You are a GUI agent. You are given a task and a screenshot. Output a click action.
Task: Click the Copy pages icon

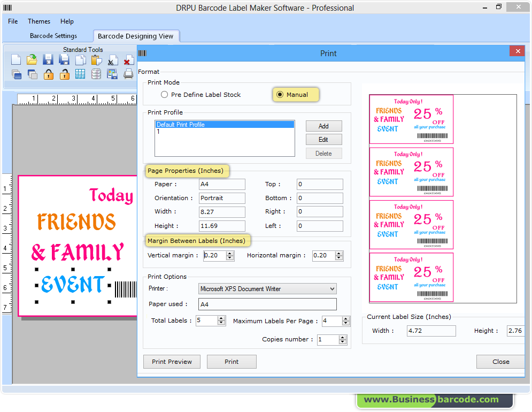click(x=80, y=60)
